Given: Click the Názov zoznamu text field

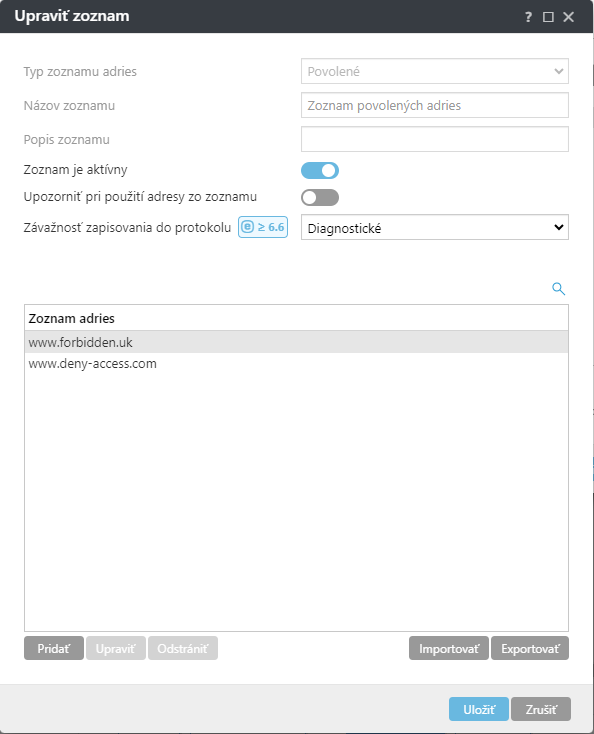Looking at the screenshot, I should [x=435, y=105].
